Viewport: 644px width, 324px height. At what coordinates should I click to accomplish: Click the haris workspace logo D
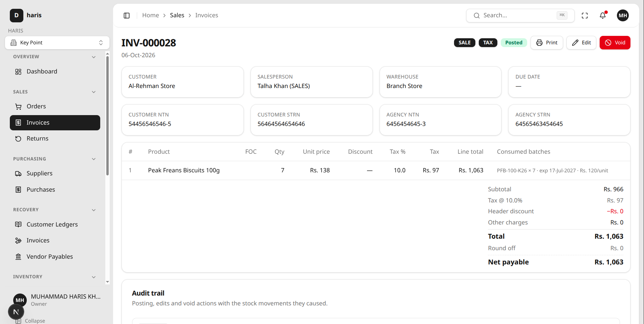coord(16,15)
